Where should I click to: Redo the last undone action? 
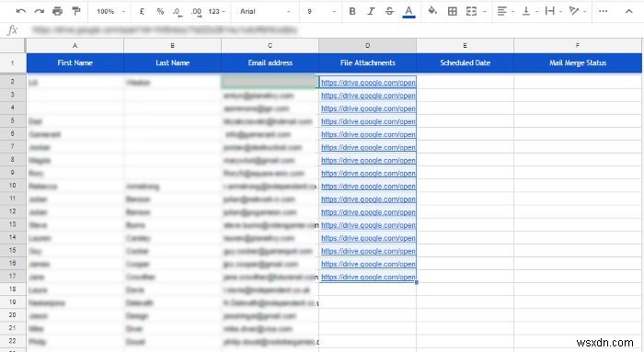39,11
